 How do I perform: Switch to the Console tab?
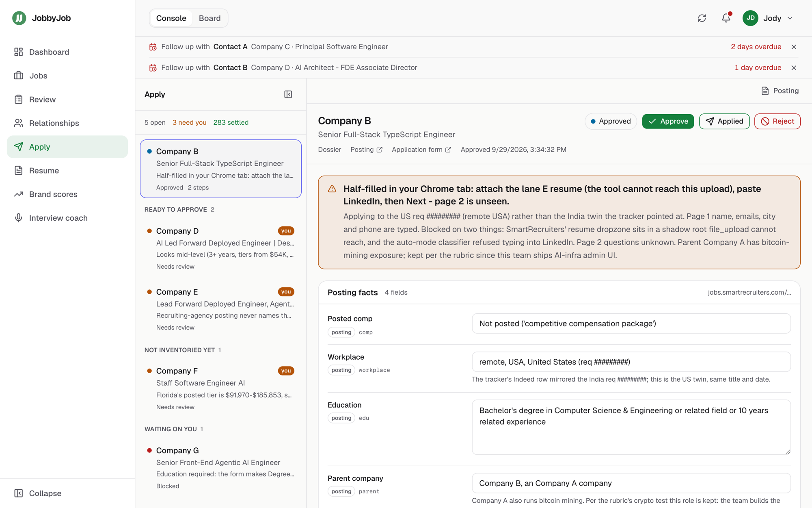tap(171, 18)
